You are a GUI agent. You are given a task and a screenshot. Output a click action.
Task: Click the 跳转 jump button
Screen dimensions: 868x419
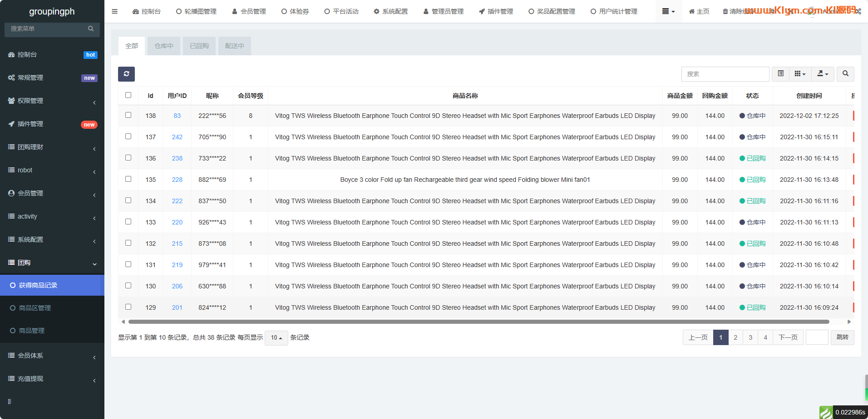point(843,337)
